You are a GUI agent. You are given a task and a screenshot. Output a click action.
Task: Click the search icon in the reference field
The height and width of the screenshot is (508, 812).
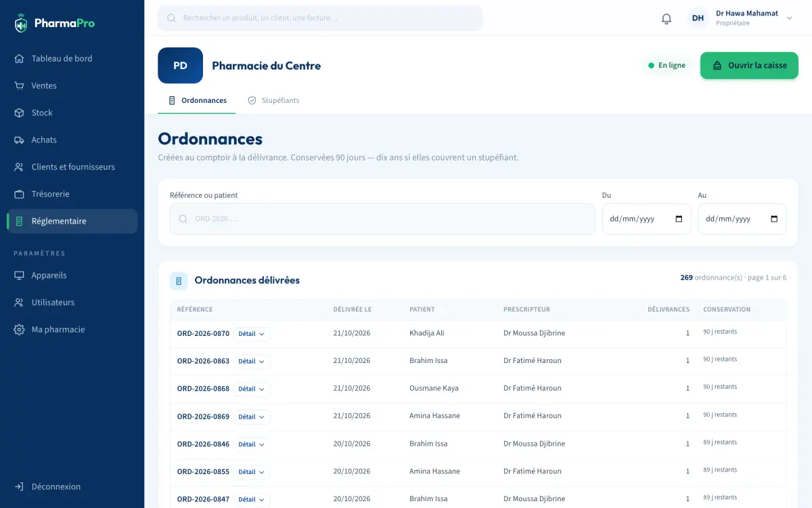point(183,219)
